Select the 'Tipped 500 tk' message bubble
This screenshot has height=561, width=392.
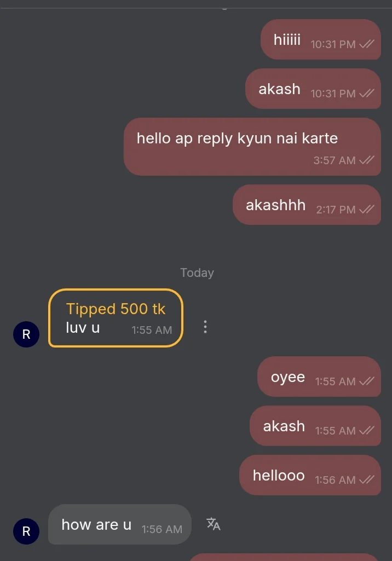pos(116,317)
